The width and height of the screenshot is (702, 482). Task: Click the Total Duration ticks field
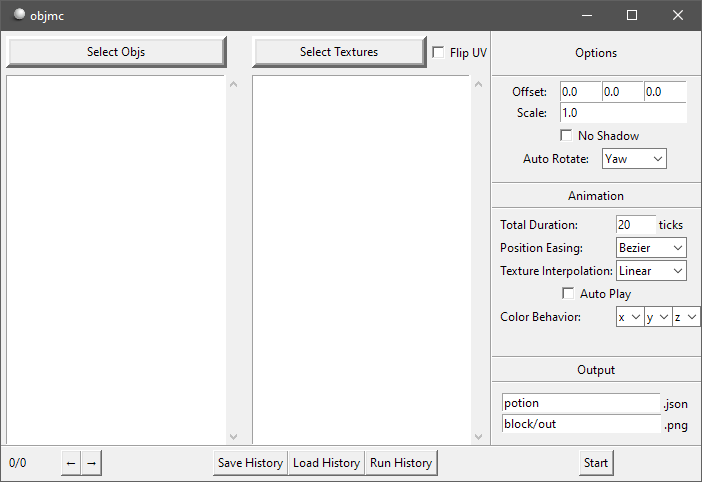click(x=636, y=225)
